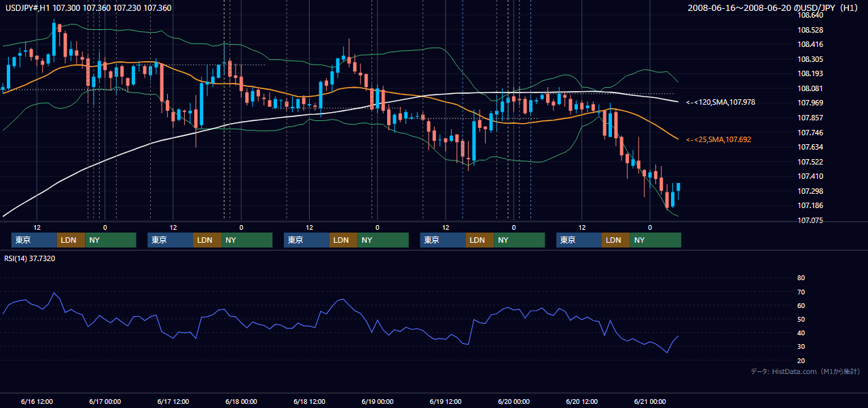Select the 6/18 00:00 time label
Viewport: 868px width, 408px height.
pos(241,401)
